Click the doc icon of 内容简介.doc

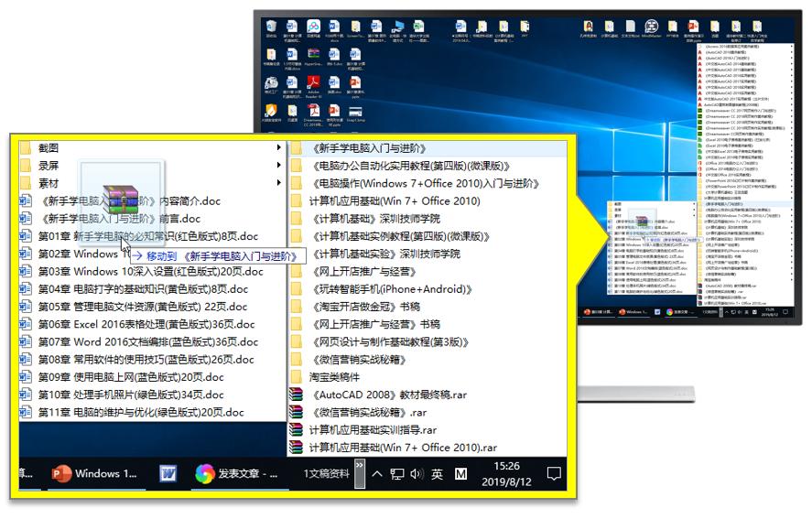(26, 201)
